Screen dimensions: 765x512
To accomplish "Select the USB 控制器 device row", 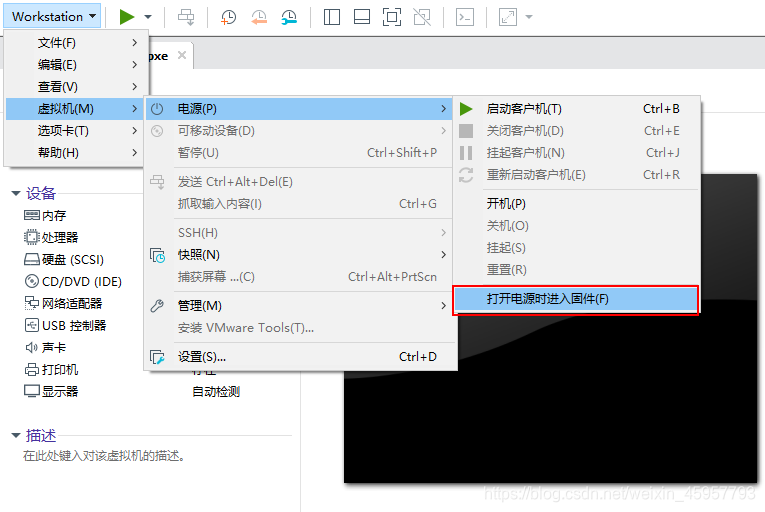I will pyautogui.click(x=65, y=325).
